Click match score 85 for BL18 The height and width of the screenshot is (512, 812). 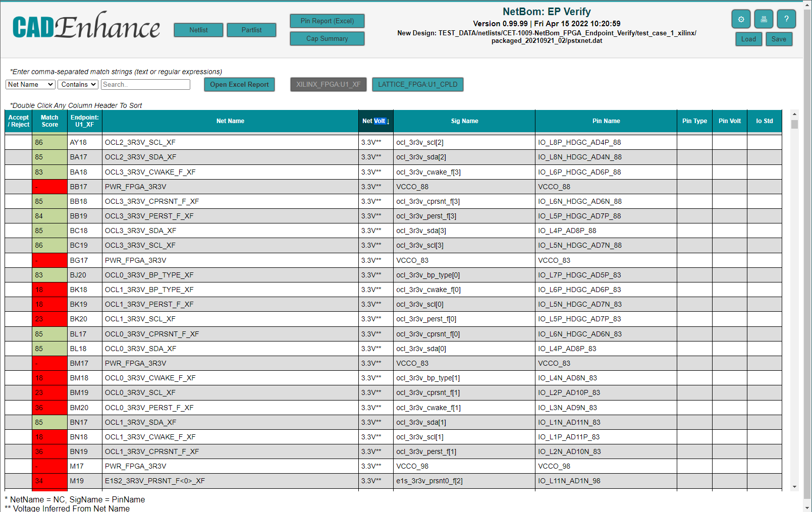49,349
